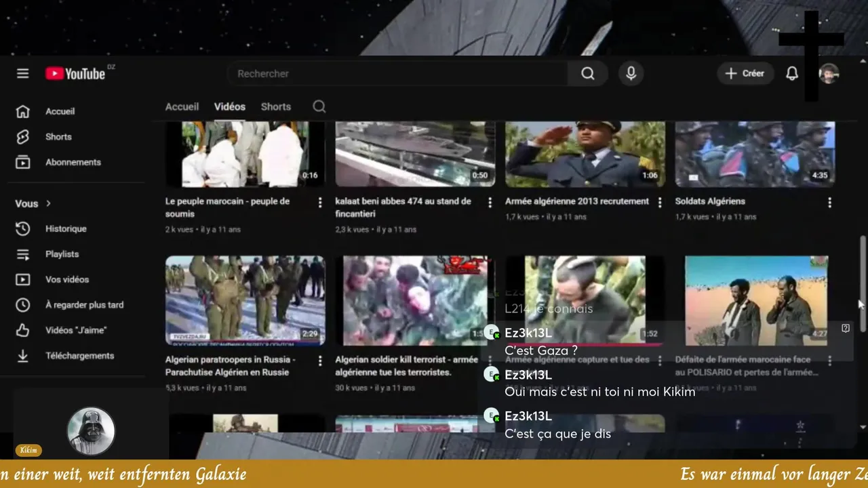
Task: Expand the Vous section chevron
Action: click(48, 203)
